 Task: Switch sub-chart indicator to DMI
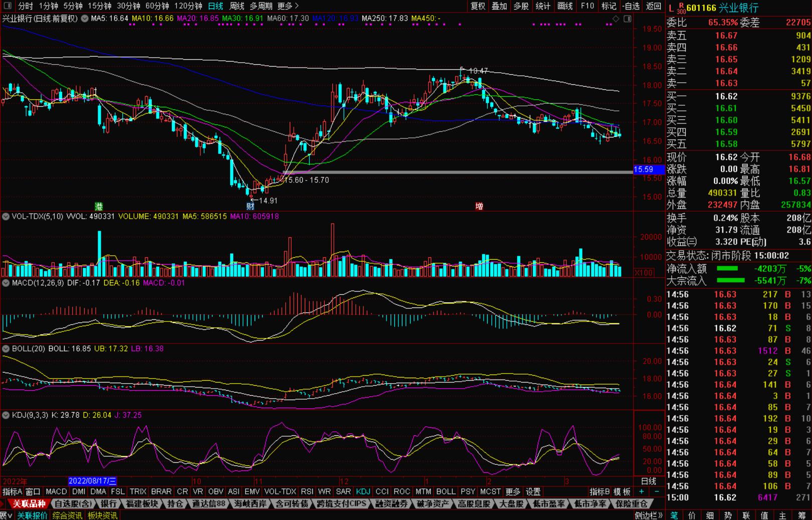[79, 492]
